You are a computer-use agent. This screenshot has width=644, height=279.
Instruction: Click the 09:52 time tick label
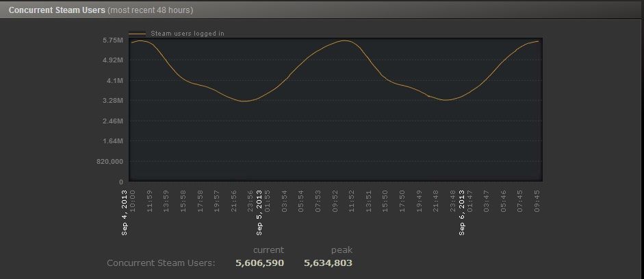pyautogui.click(x=335, y=201)
